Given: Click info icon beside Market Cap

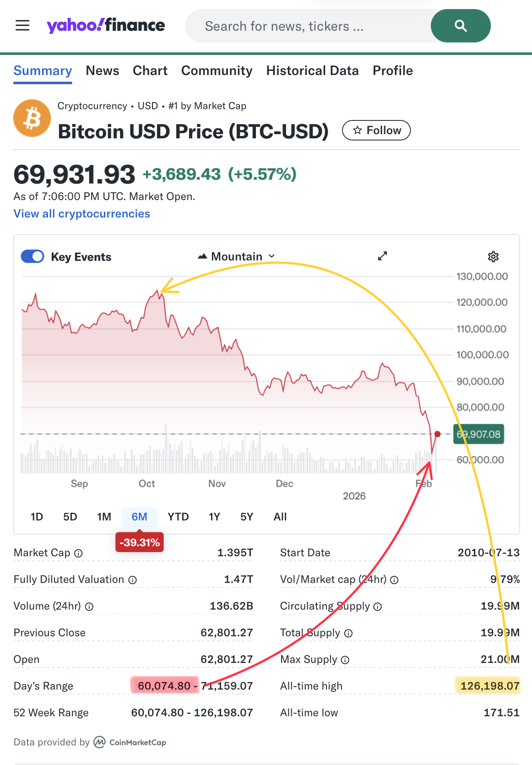Looking at the screenshot, I should click(x=79, y=553).
